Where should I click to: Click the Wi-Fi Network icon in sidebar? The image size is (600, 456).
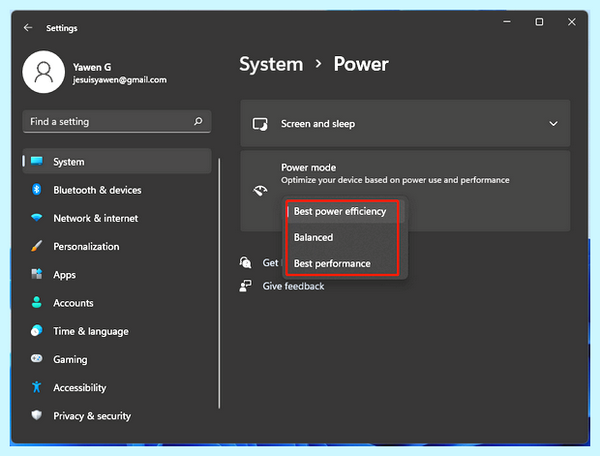pyautogui.click(x=37, y=218)
